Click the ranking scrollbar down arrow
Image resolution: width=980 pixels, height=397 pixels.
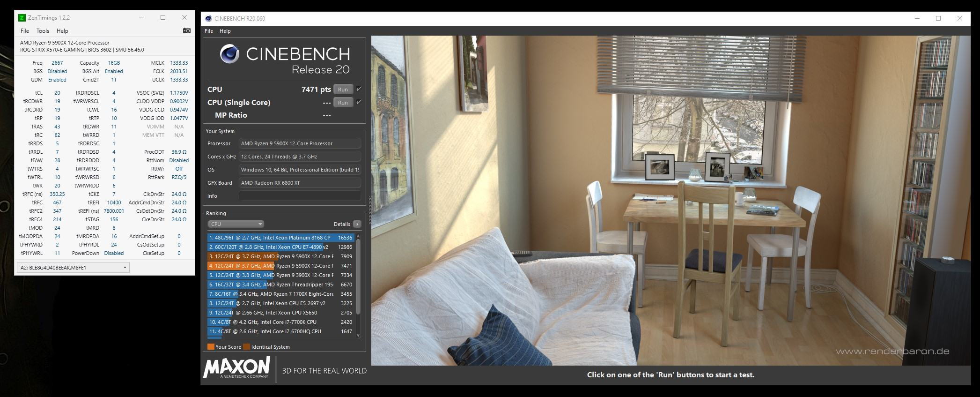(x=358, y=336)
